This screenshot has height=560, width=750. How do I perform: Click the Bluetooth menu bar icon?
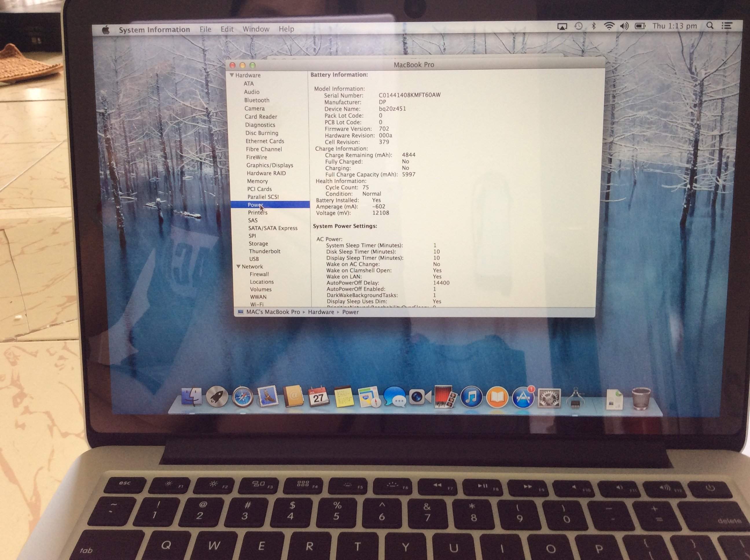593,26
